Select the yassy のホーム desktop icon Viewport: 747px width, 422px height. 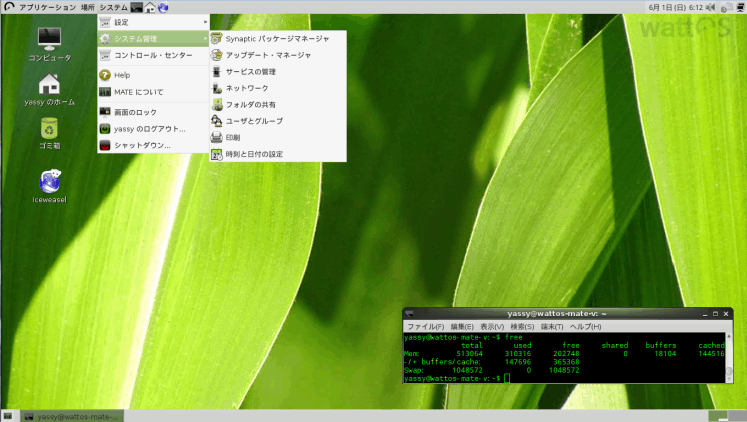[x=50, y=90]
